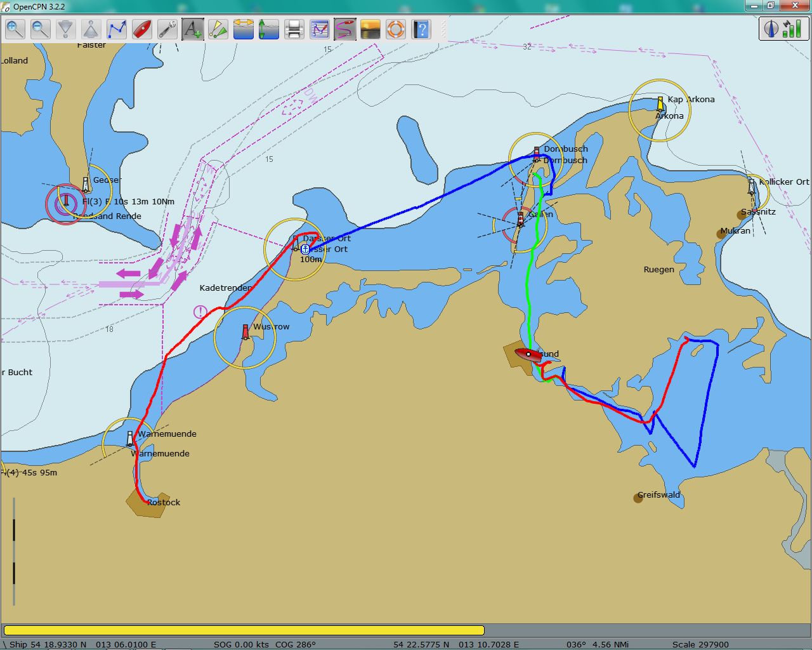Change color scheme with sunset icon

370,29
